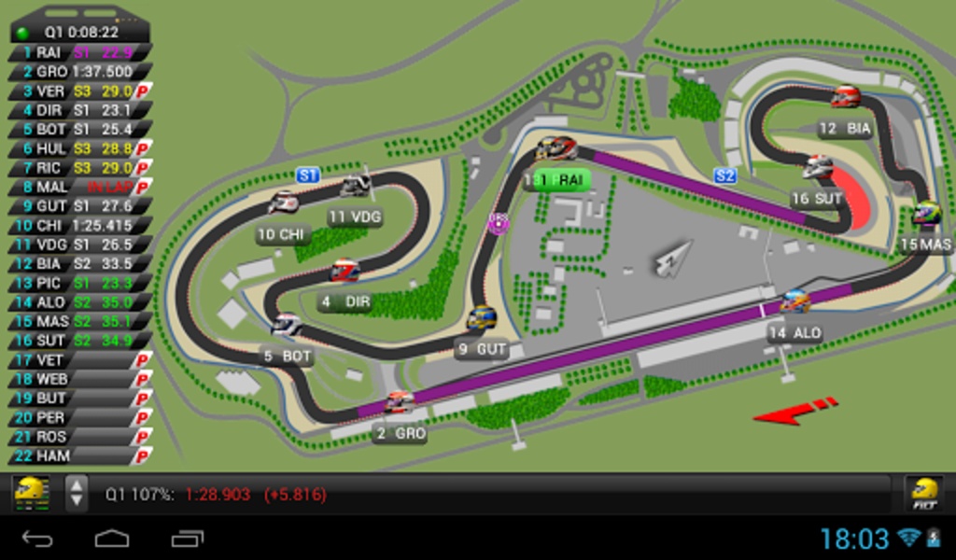This screenshot has height=560, width=956.
Task: Tap the 2 GRO track label
Action: click(x=400, y=433)
